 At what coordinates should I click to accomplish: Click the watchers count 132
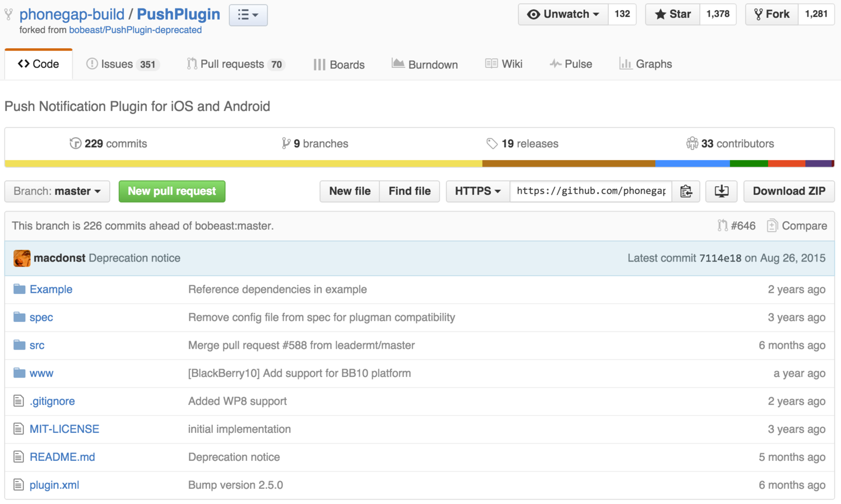coord(622,14)
